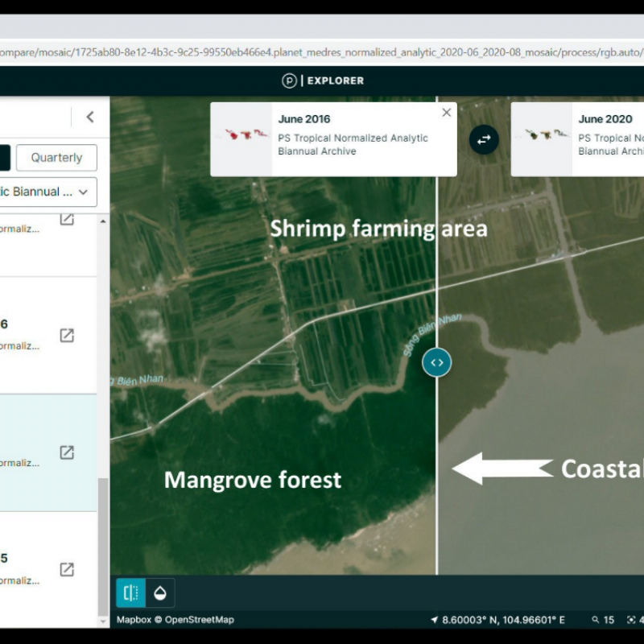Click the Planet Explorer logo in header
This screenshot has height=644, width=644.
[323, 80]
